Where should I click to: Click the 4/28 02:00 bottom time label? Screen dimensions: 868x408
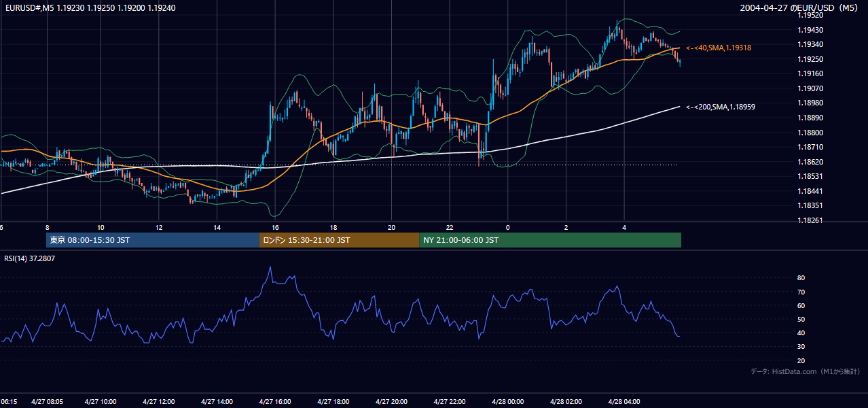[566, 401]
